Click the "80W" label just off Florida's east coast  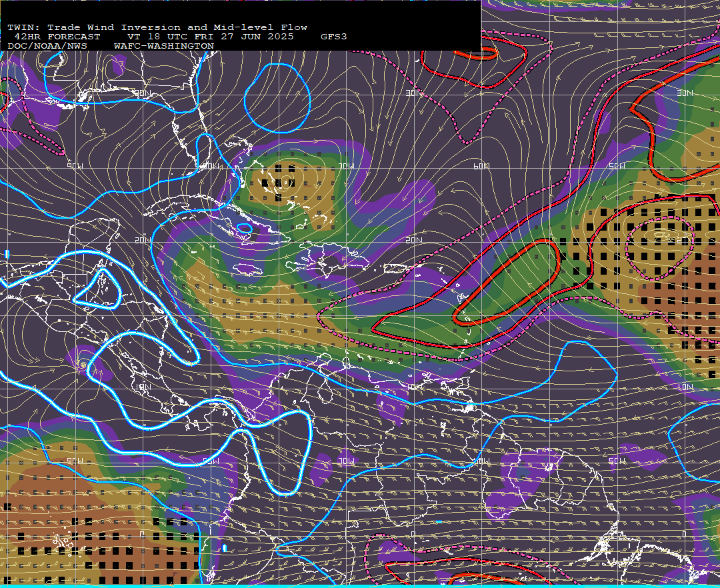(x=212, y=166)
